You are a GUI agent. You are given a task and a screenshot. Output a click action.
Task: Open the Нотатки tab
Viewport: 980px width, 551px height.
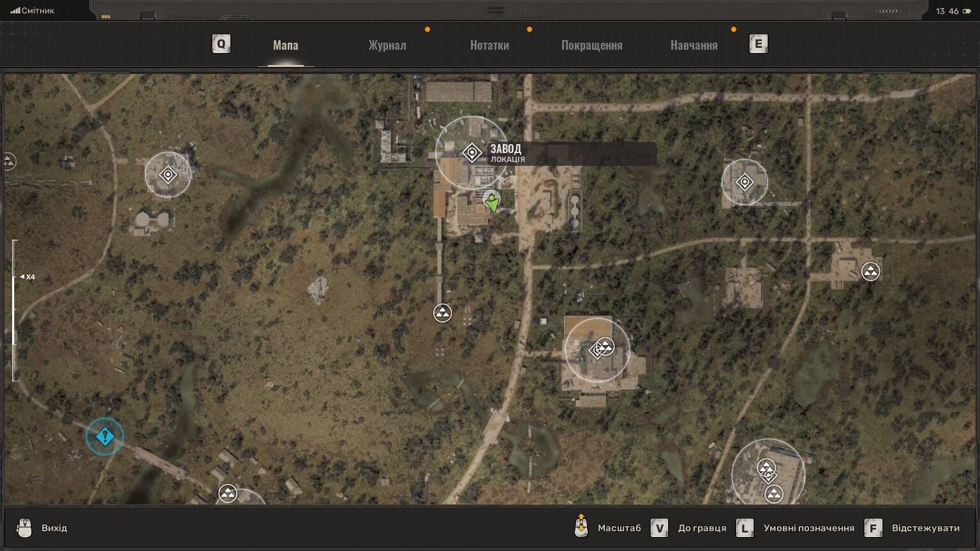click(x=489, y=45)
